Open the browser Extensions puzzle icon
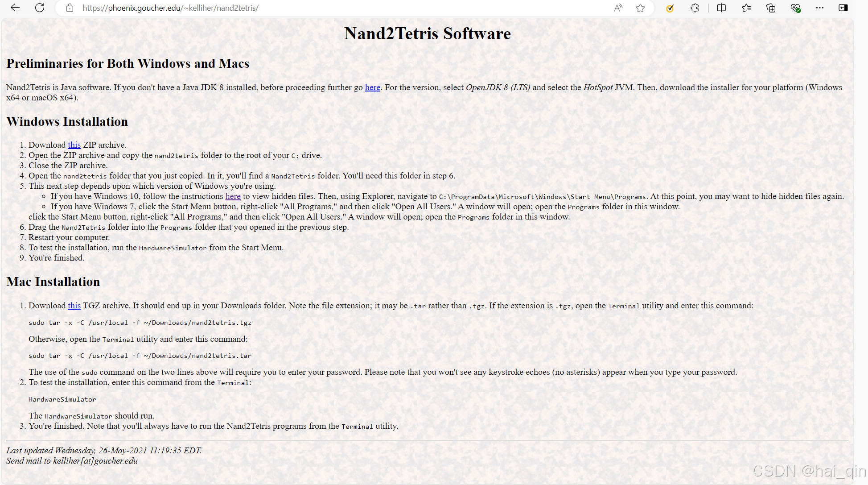The image size is (868, 485). pyautogui.click(x=694, y=8)
